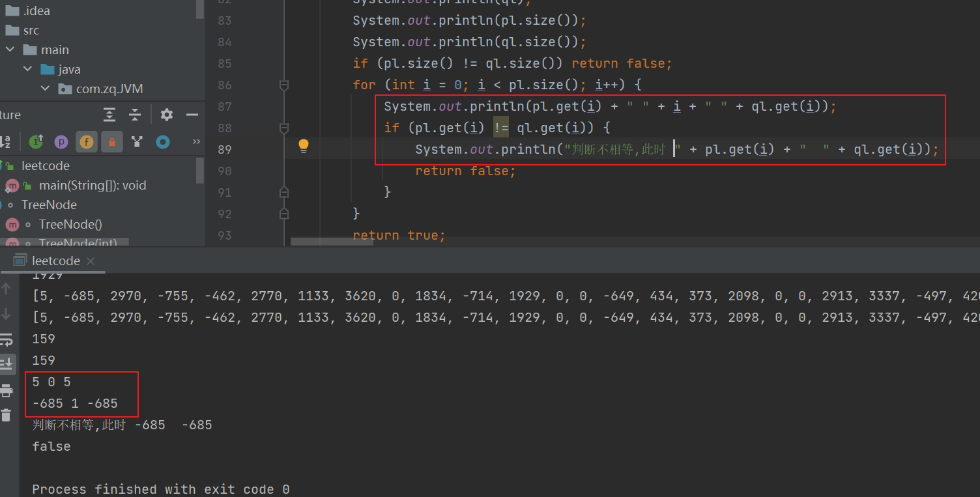Collapse the java folder
This screenshot has width=980, height=497.
[x=27, y=69]
